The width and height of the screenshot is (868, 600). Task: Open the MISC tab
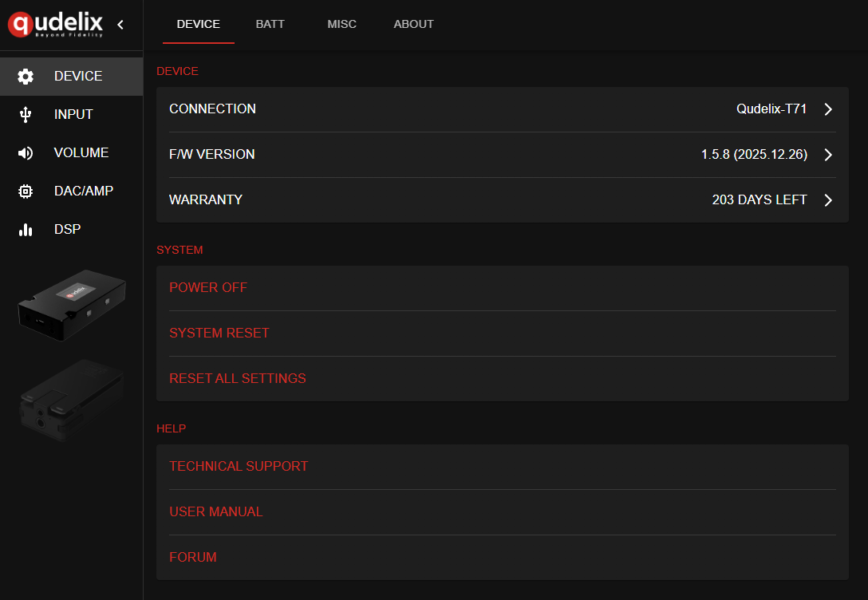coord(341,24)
